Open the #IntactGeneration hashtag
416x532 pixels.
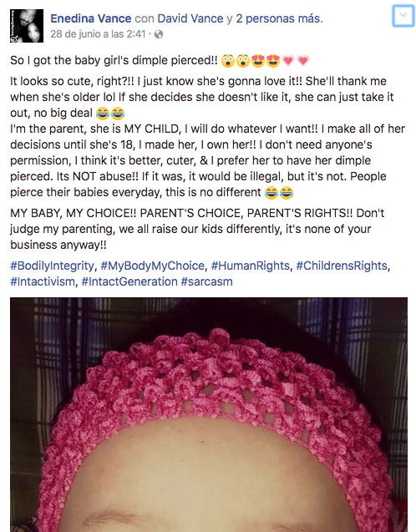129,281
